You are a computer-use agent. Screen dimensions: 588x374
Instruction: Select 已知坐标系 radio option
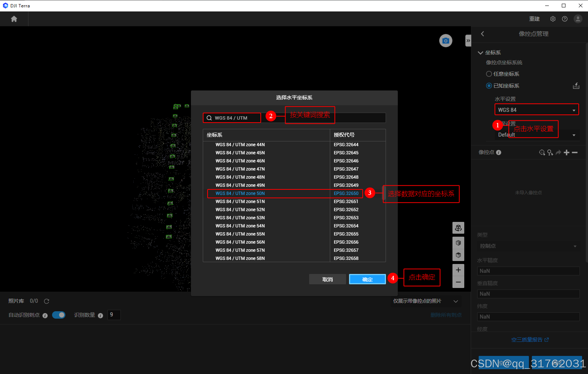(489, 86)
